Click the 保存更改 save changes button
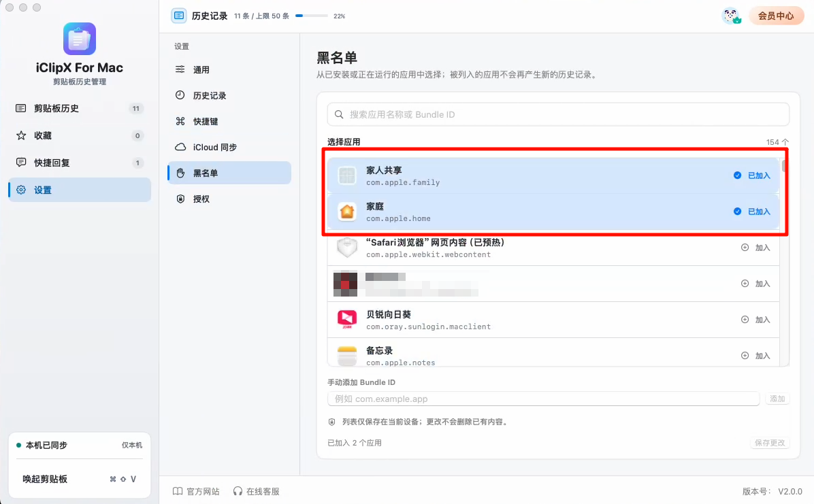Image resolution: width=814 pixels, height=504 pixels. point(770,443)
